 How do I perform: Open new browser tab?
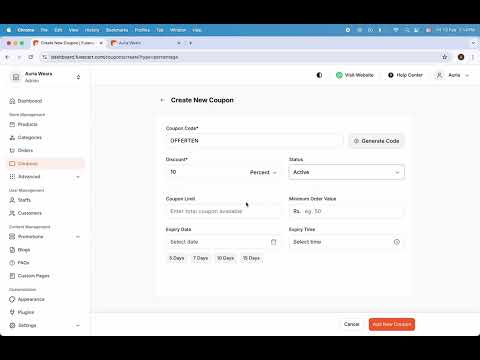pyautogui.click(x=190, y=43)
